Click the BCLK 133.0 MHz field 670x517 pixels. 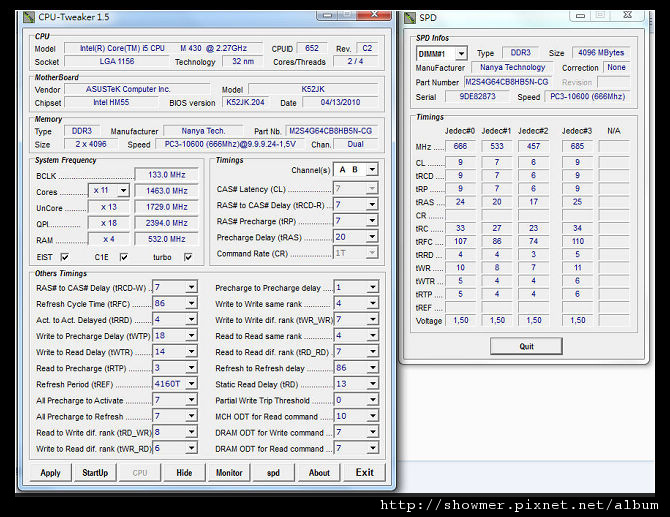pyautogui.click(x=166, y=175)
